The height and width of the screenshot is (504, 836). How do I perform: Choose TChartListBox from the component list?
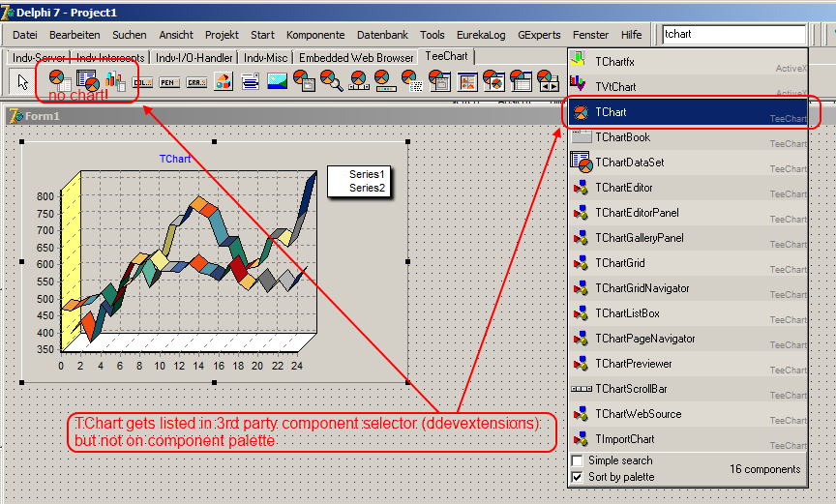click(688, 313)
